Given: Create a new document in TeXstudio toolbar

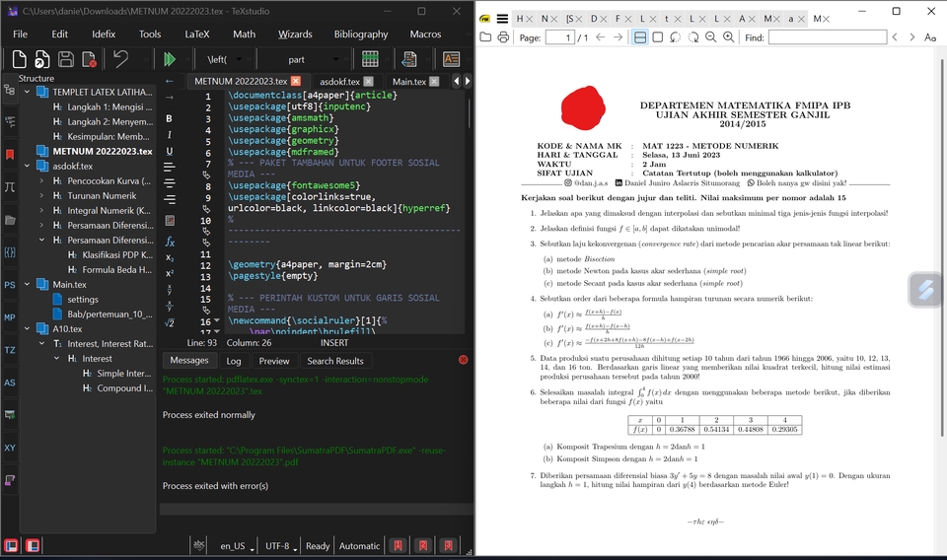Looking at the screenshot, I should 20,59.
